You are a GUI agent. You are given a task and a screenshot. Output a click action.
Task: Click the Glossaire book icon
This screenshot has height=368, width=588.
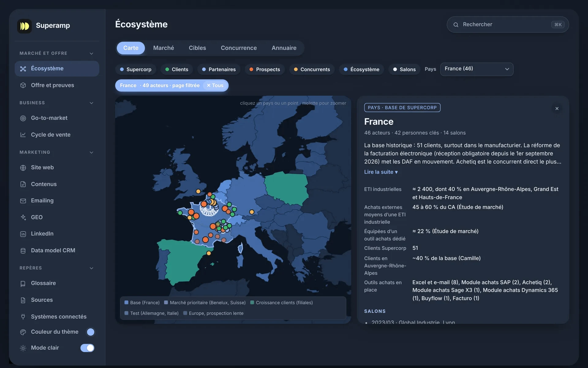23,284
